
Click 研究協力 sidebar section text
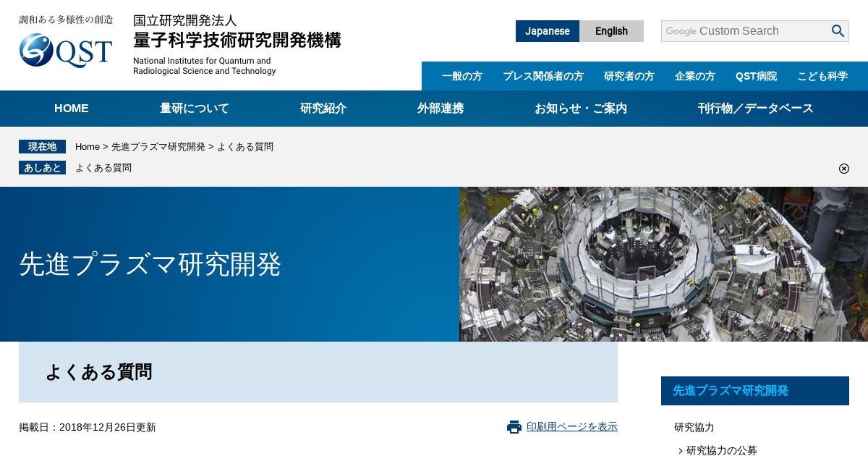coord(694,428)
